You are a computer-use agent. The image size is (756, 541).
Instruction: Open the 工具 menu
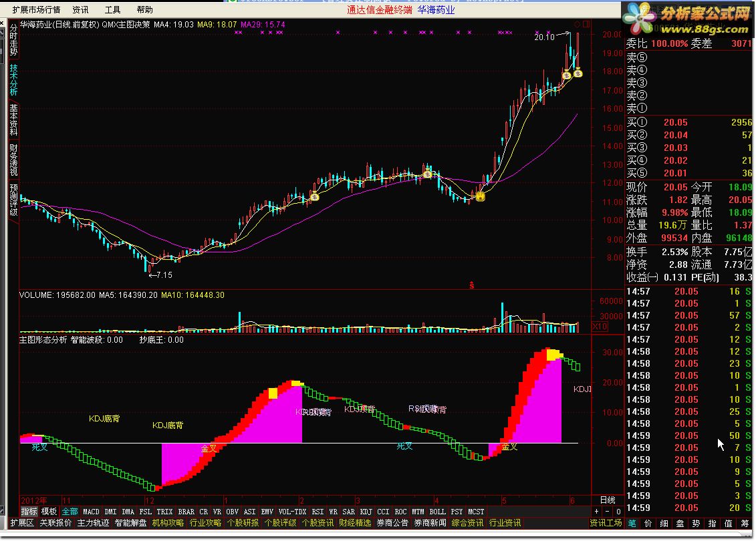coord(112,9)
